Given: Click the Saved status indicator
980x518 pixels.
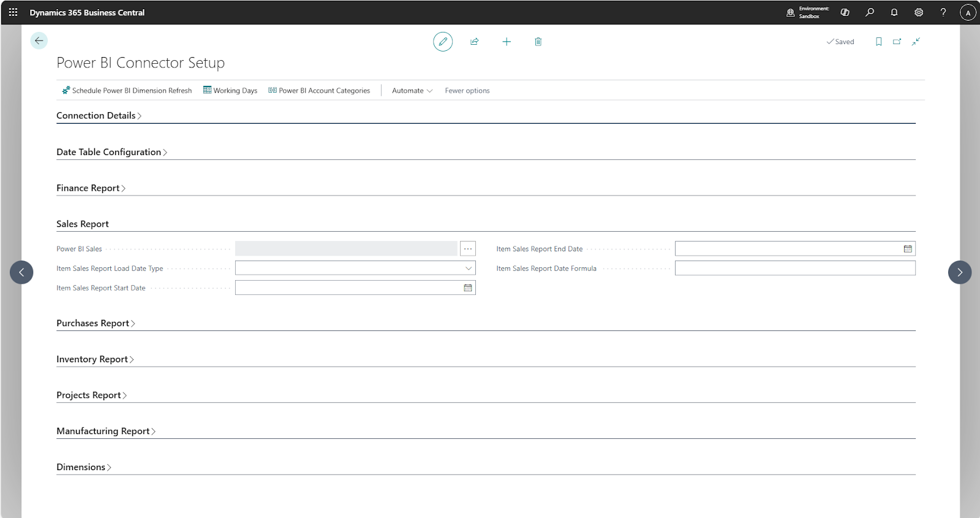Looking at the screenshot, I should click(840, 42).
